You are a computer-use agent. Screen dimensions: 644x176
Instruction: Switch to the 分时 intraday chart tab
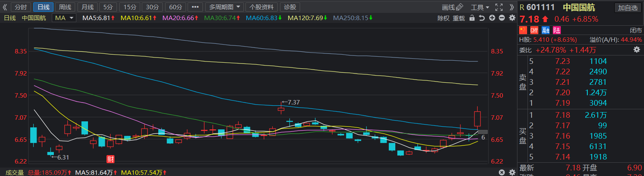click(21, 7)
